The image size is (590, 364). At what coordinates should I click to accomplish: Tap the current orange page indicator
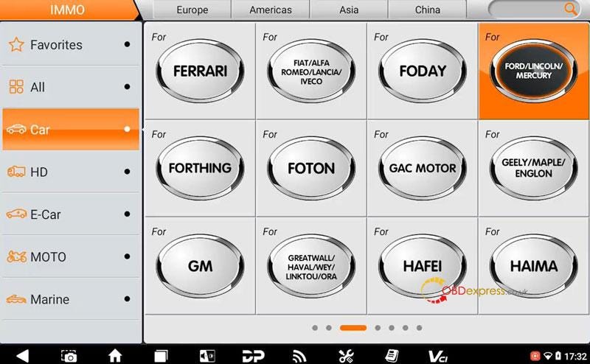pos(353,328)
